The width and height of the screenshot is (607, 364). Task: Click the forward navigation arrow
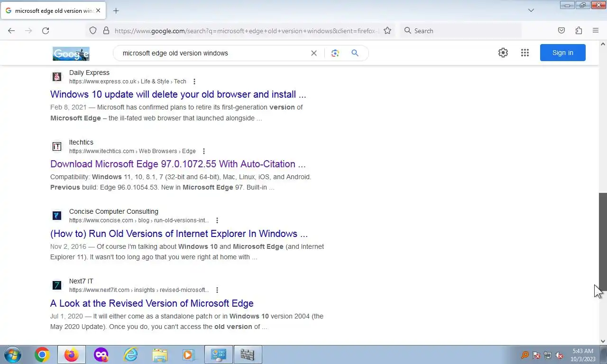click(28, 30)
